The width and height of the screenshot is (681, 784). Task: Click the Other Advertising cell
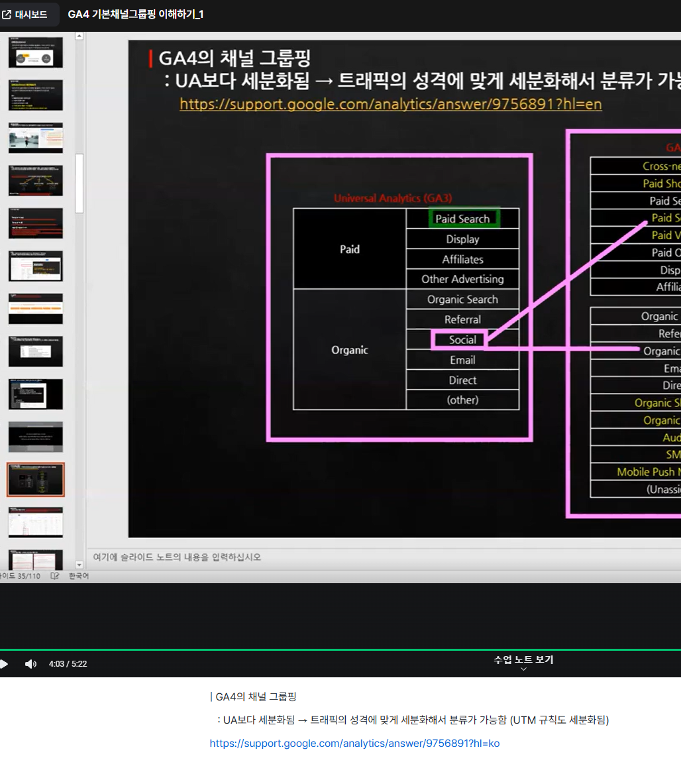click(x=462, y=279)
